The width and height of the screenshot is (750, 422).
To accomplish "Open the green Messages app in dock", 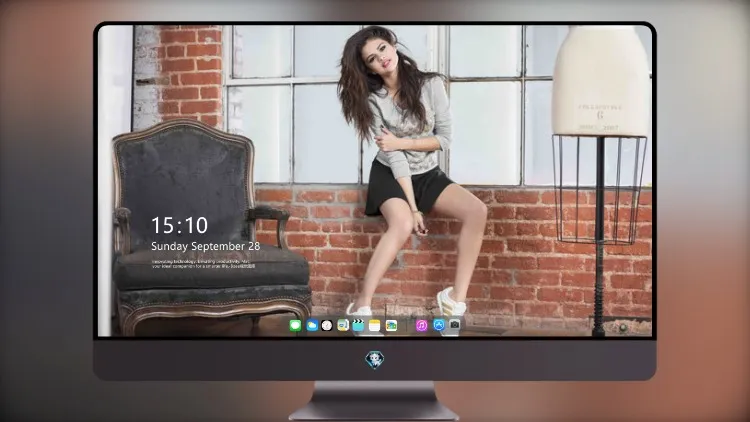I will [296, 325].
